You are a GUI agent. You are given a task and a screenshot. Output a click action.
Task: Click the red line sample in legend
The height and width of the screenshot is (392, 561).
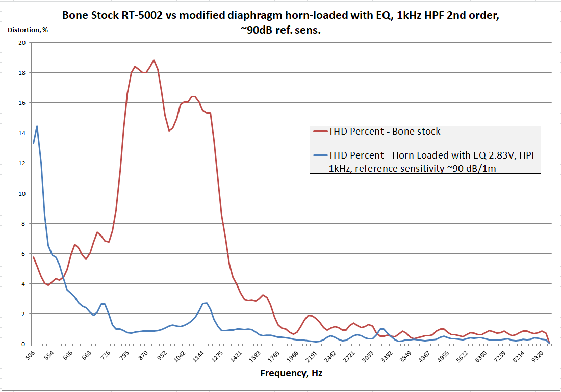pos(319,132)
